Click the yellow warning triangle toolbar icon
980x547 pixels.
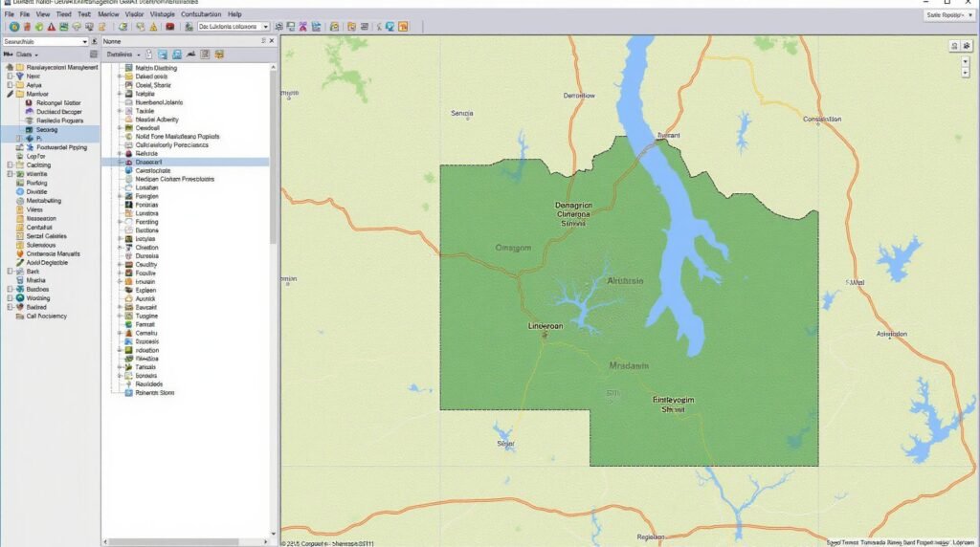pyautogui.click(x=153, y=27)
